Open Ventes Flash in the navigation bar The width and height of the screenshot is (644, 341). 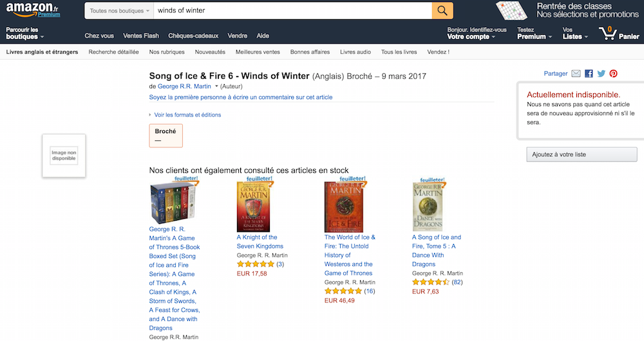[x=141, y=35]
